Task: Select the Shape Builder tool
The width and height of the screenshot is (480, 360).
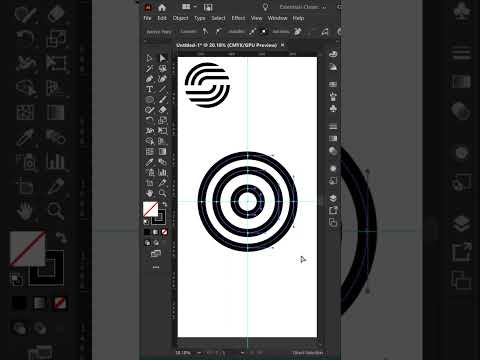Action: pyautogui.click(x=149, y=141)
